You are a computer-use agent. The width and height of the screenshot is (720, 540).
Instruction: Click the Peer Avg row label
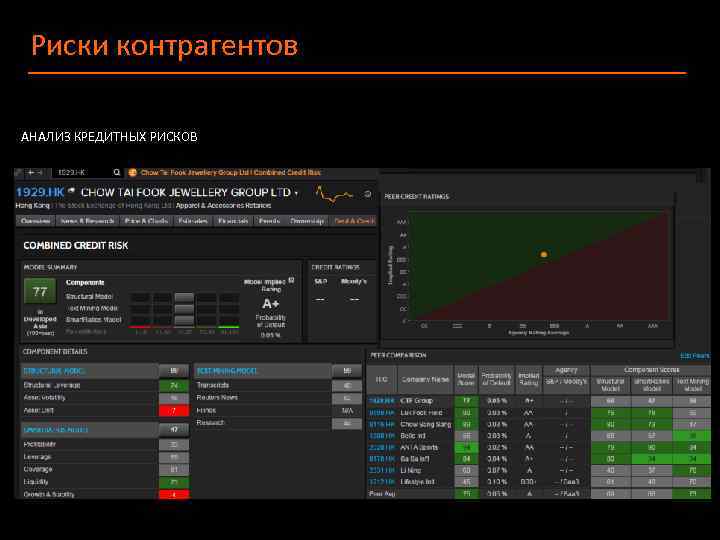(x=382, y=494)
